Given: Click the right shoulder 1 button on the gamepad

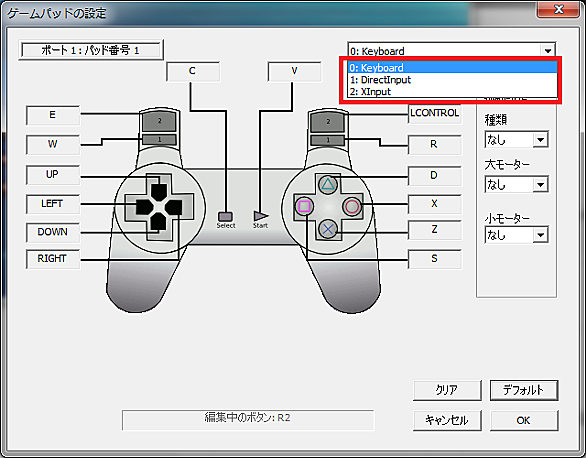Looking at the screenshot, I should [x=328, y=140].
